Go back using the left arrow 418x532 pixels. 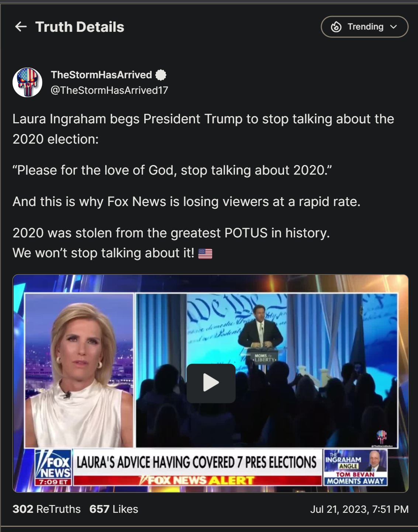(21, 27)
